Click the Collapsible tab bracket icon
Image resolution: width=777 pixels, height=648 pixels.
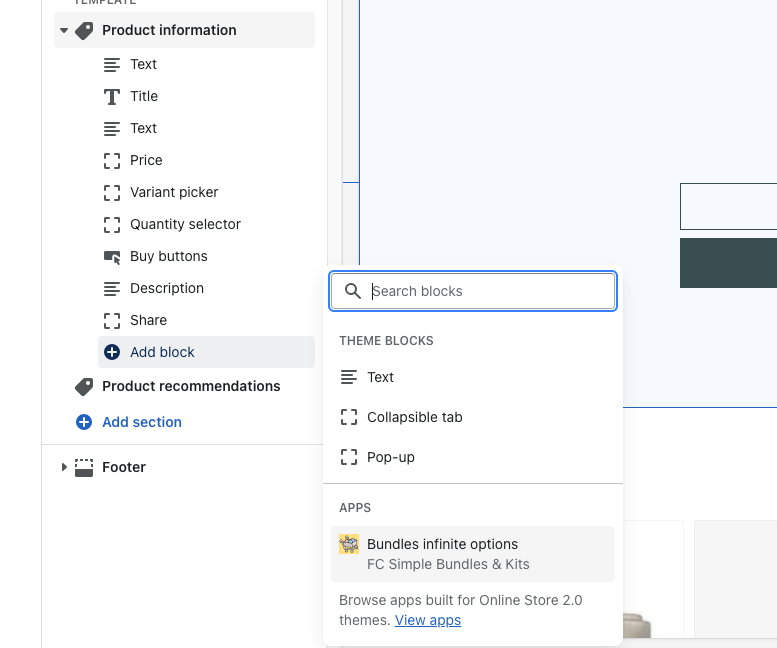(x=349, y=417)
